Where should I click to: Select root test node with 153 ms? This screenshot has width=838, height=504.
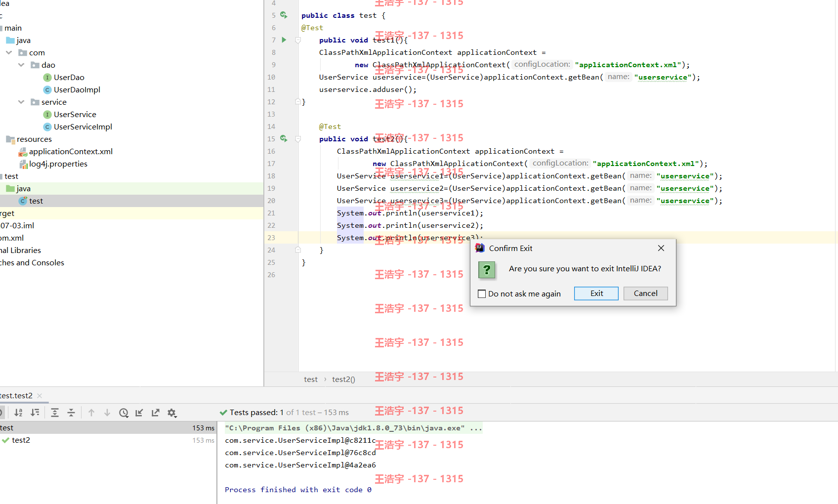coord(108,427)
